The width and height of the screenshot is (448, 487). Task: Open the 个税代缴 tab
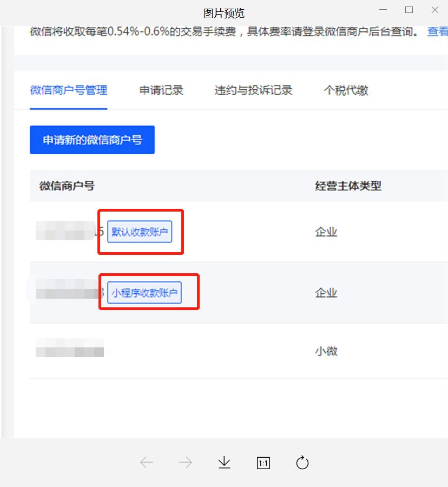pos(346,90)
